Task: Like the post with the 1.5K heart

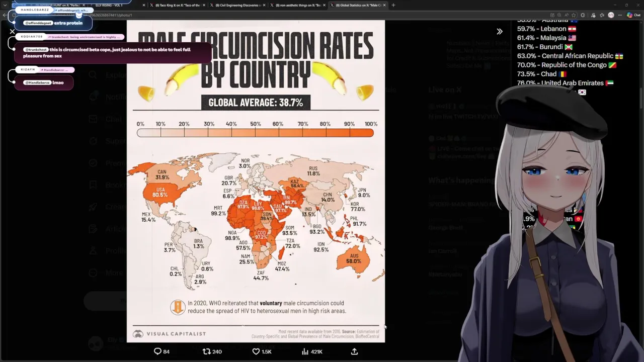Action: click(x=262, y=351)
